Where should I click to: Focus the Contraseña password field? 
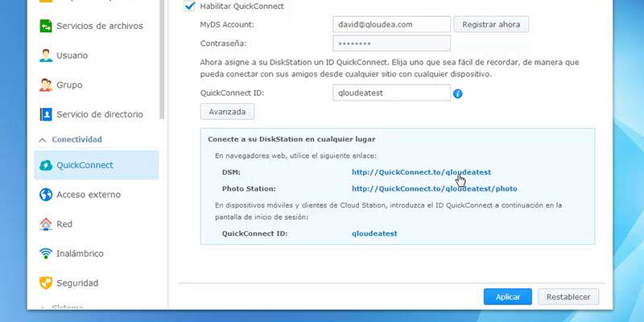[x=391, y=43]
